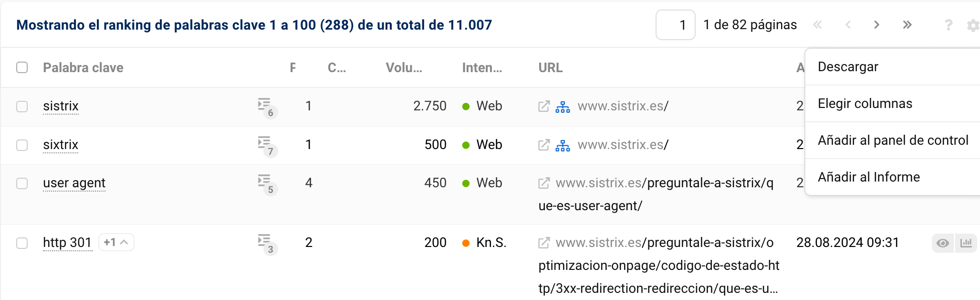Choose Elegir columnas menu option
980x300 pixels.
pos(865,104)
